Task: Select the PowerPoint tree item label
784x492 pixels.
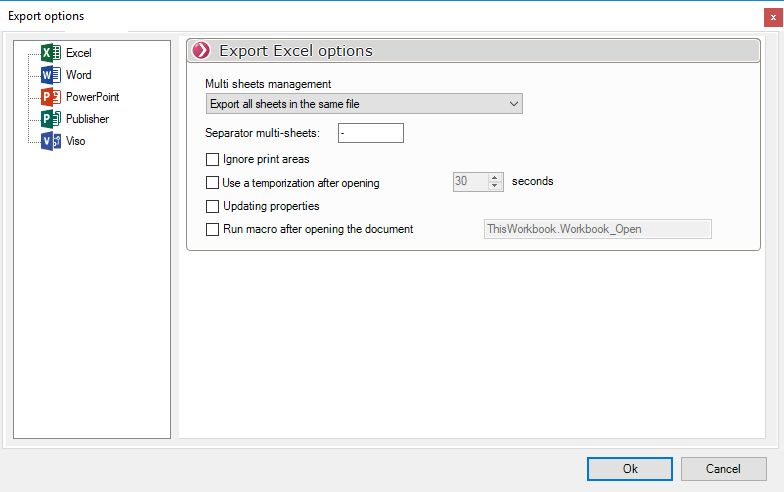Action: coord(93,97)
